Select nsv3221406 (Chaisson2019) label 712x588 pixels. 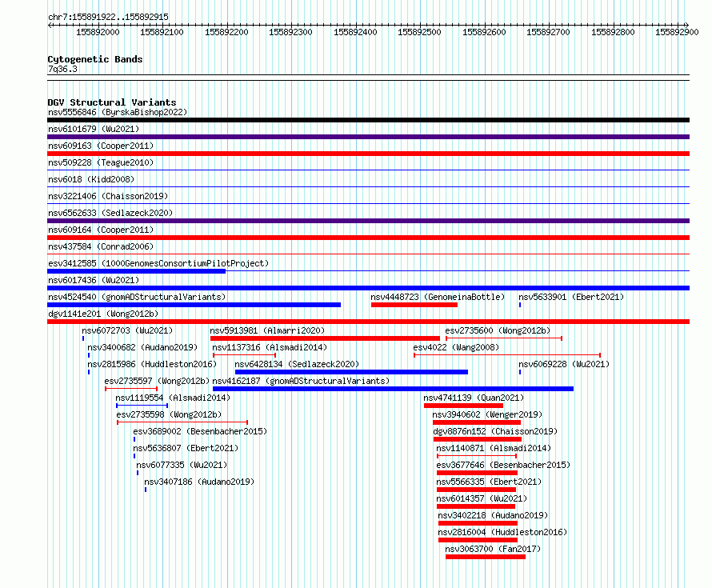[108, 196]
